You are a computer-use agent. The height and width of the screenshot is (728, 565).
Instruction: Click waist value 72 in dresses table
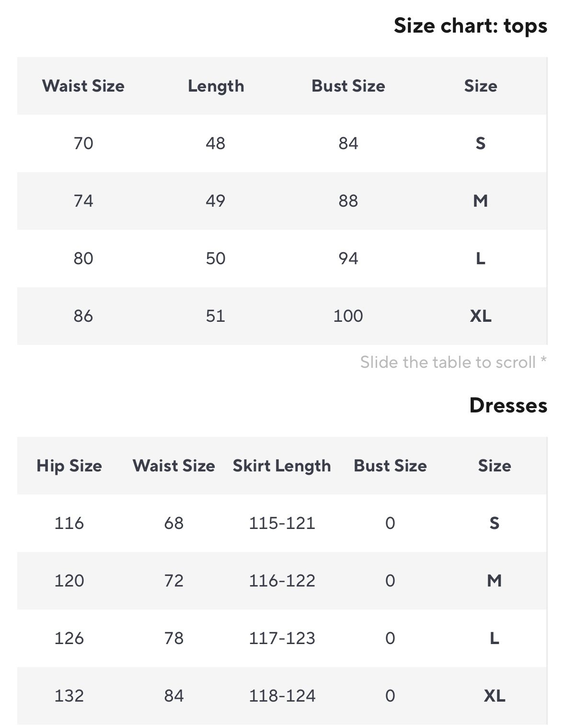coord(173,581)
